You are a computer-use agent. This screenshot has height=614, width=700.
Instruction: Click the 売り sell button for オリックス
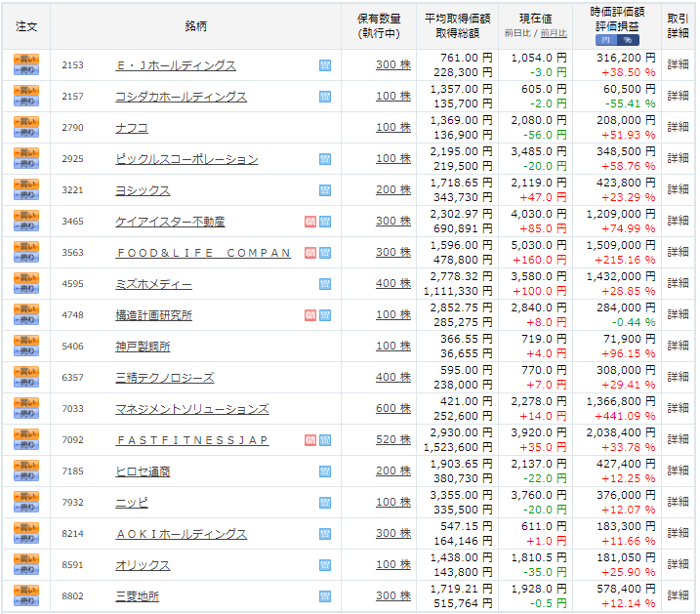[26, 570]
